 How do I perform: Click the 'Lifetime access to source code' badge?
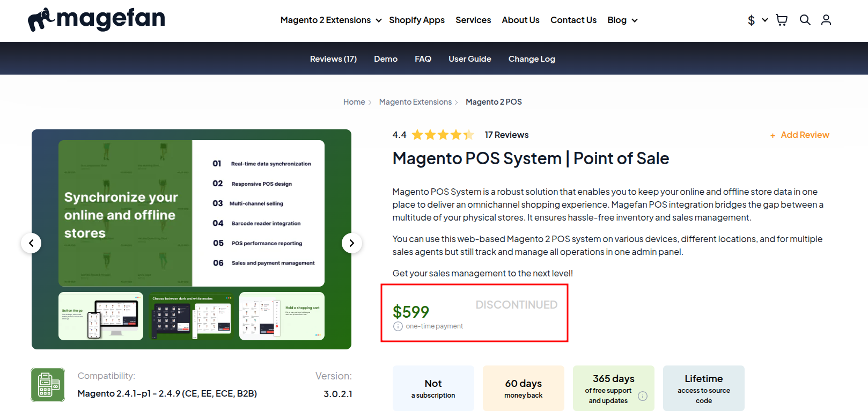(704, 389)
